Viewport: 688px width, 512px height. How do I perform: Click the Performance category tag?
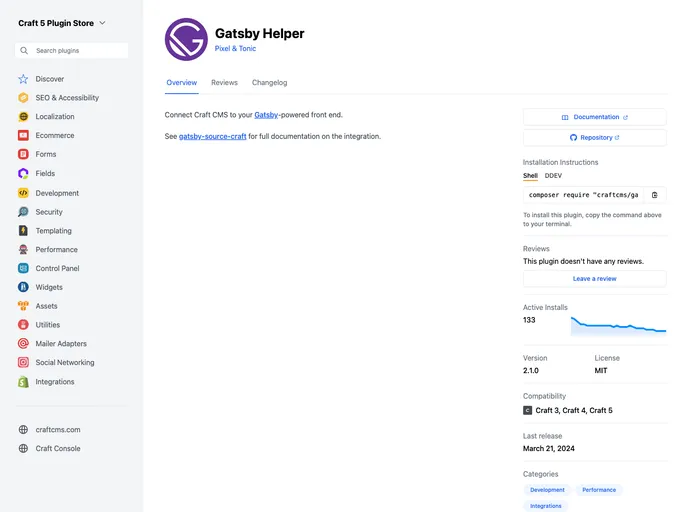[599, 490]
